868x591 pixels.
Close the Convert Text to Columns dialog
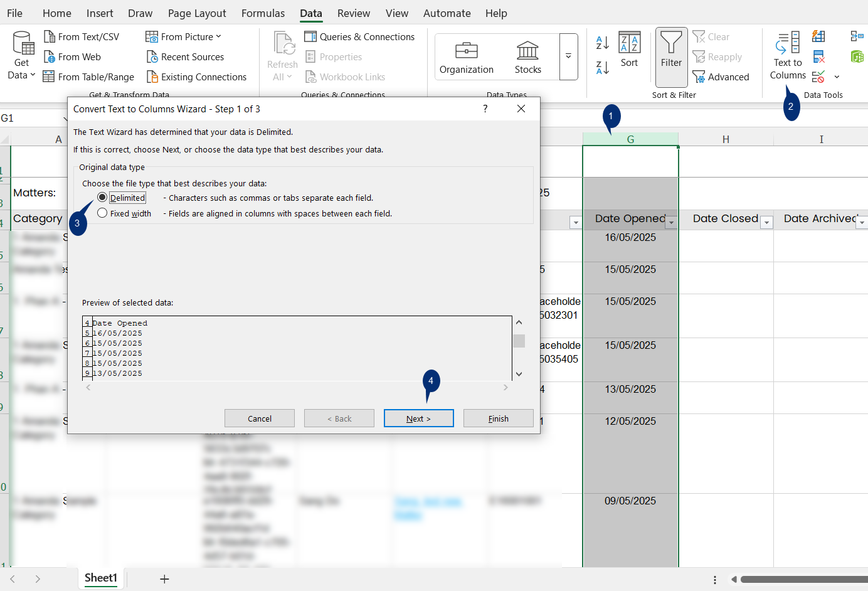click(521, 109)
